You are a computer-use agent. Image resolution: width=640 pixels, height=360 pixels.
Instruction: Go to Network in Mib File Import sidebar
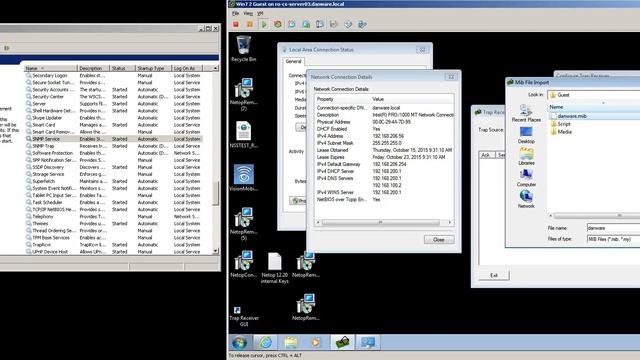pos(526,200)
